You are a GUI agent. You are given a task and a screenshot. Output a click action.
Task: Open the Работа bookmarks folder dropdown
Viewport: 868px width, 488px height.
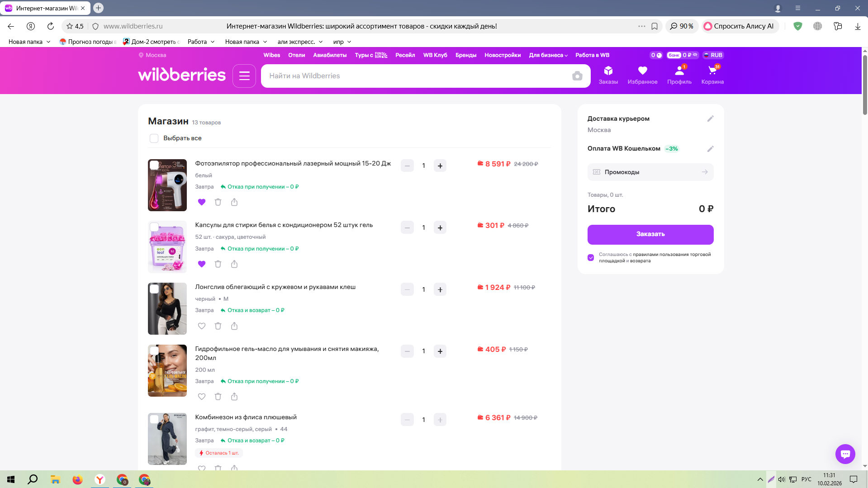(201, 42)
